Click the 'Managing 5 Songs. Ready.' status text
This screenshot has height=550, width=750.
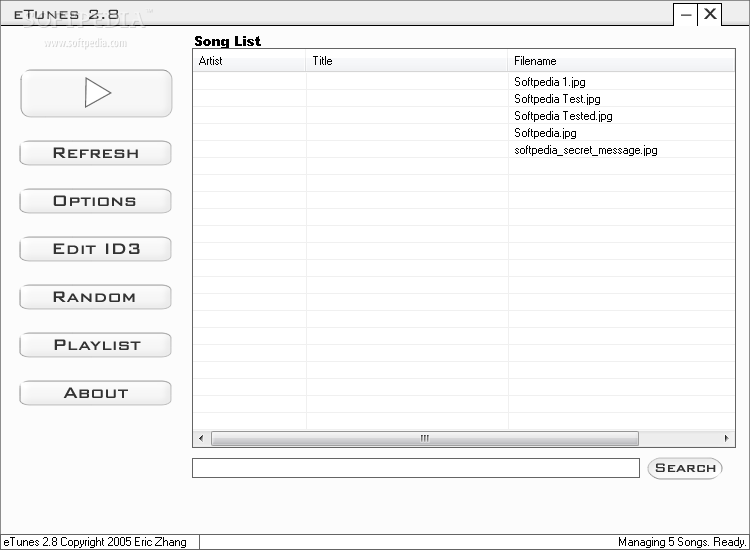(682, 542)
